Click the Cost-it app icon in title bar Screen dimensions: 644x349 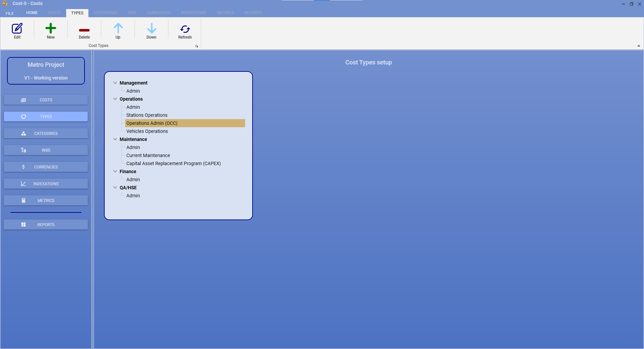point(5,3)
